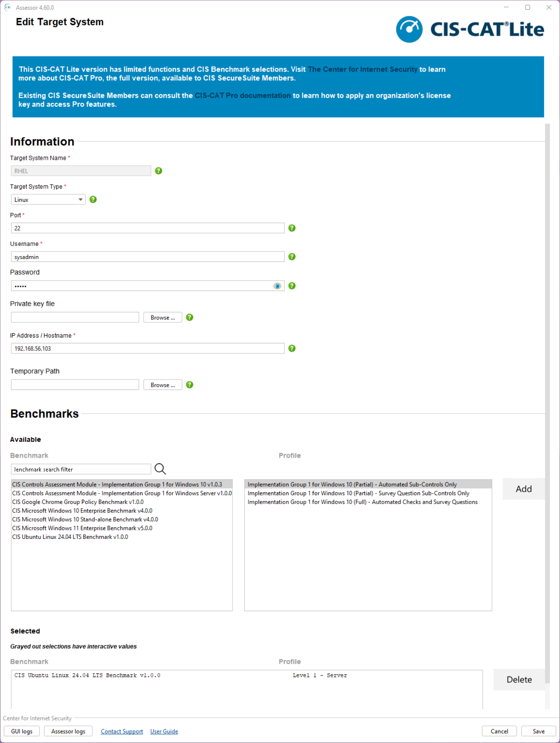
Task: Open Assessor logs
Action: pos(68,731)
